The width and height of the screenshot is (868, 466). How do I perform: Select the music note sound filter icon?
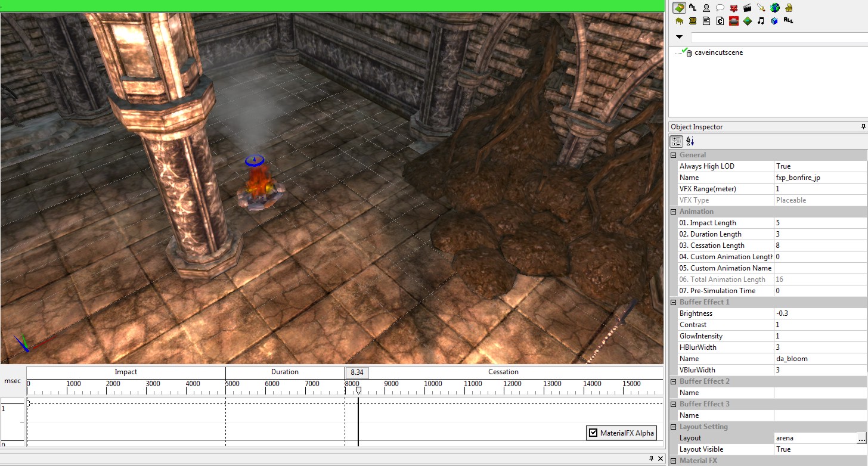pyautogui.click(x=761, y=21)
